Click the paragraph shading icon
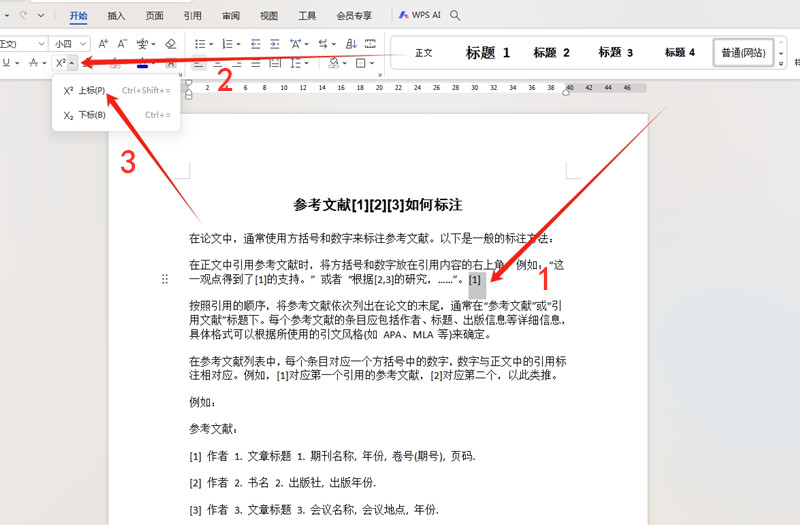The width and height of the screenshot is (800, 525). 334,63
